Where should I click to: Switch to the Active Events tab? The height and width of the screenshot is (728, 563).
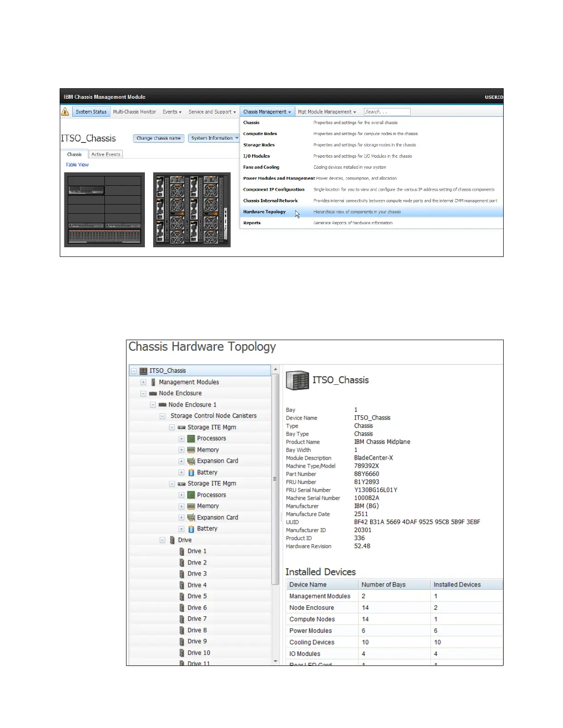tap(106, 154)
